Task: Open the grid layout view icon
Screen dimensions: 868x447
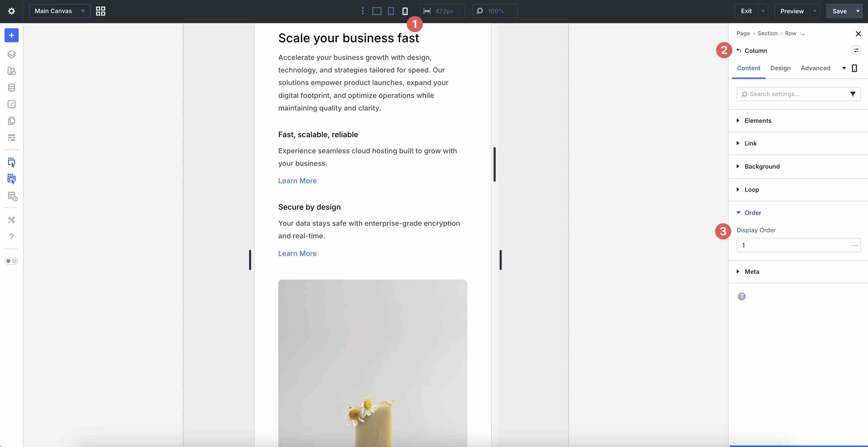Action: pos(100,11)
